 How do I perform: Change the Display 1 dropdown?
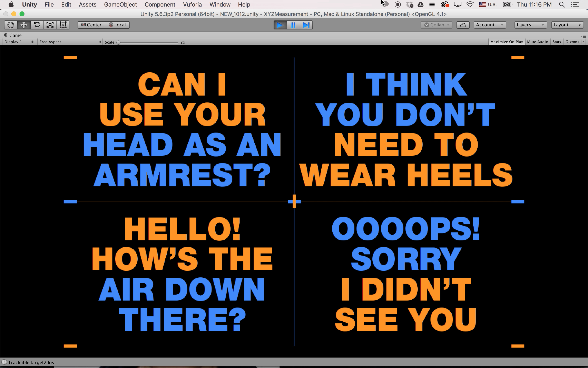pos(19,42)
